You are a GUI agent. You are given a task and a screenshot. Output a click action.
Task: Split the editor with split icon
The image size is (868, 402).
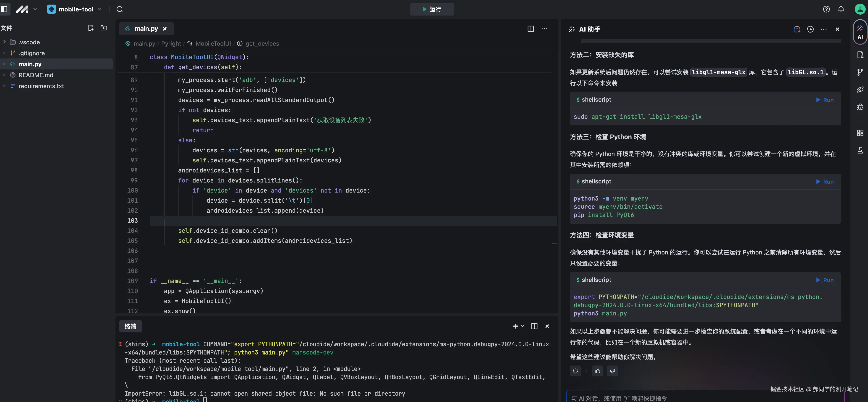(530, 29)
